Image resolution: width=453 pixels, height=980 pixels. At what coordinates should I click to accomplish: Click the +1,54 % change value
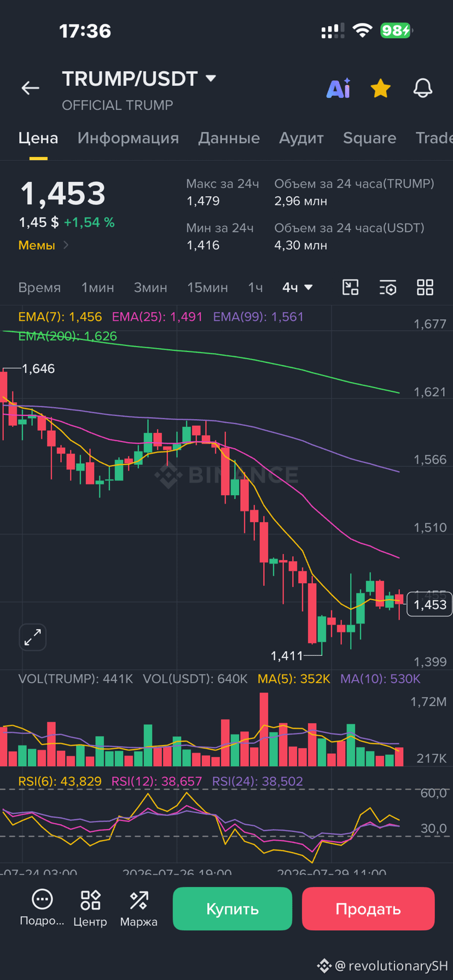point(89,222)
